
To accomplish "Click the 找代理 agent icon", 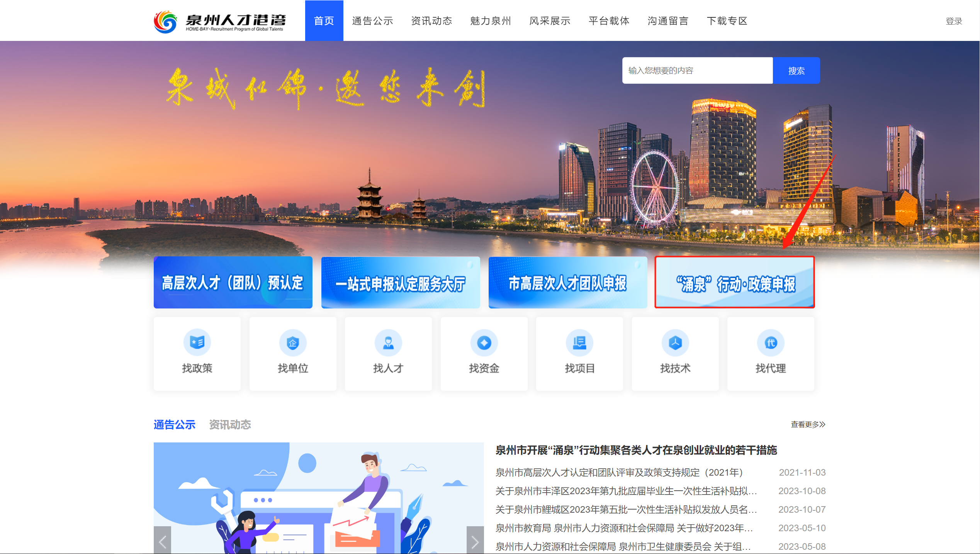I will click(x=771, y=342).
